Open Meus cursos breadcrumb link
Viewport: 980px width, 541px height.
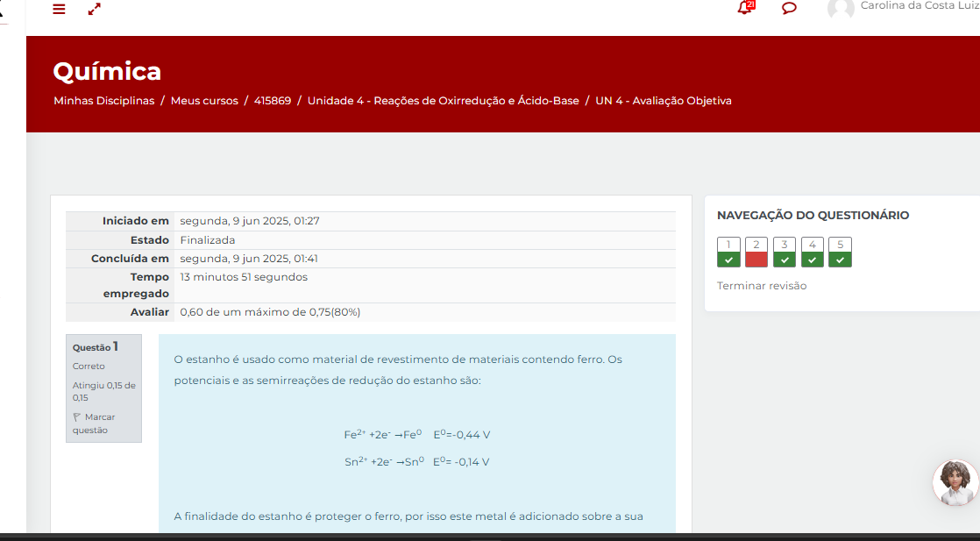tap(204, 101)
